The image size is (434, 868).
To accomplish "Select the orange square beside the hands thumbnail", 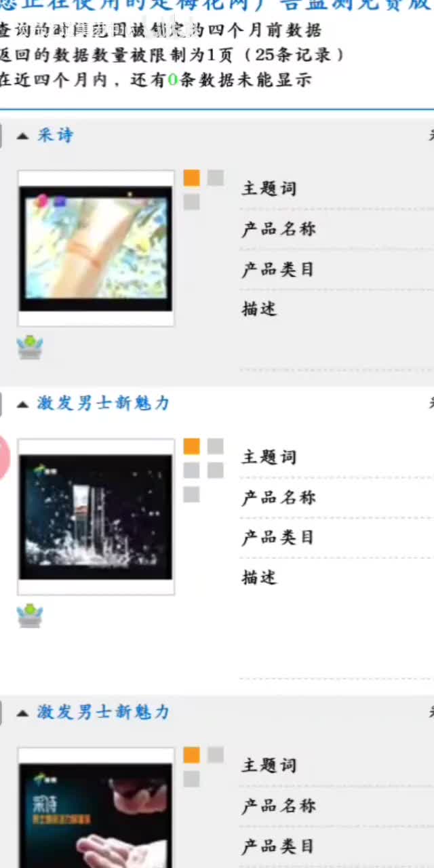I will tap(192, 755).
